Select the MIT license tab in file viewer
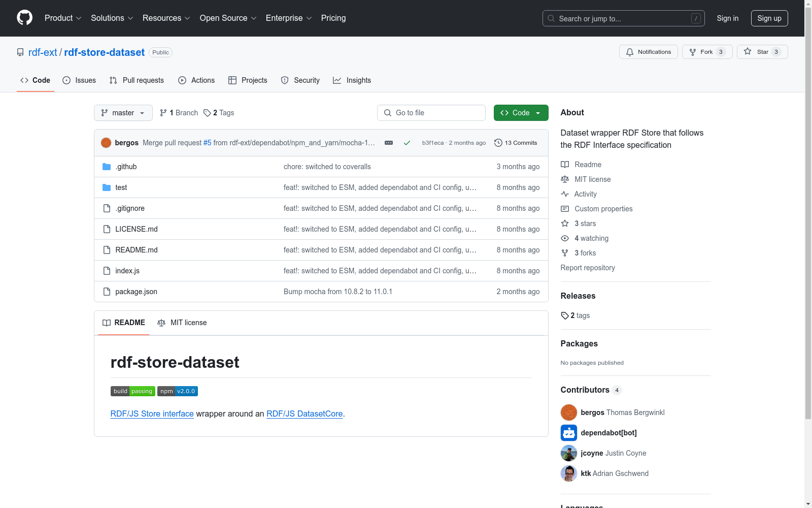Image resolution: width=812 pixels, height=508 pixels. (182, 323)
